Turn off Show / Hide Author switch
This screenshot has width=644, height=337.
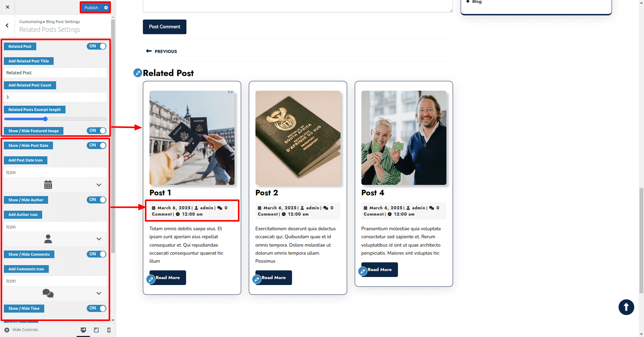click(x=97, y=200)
